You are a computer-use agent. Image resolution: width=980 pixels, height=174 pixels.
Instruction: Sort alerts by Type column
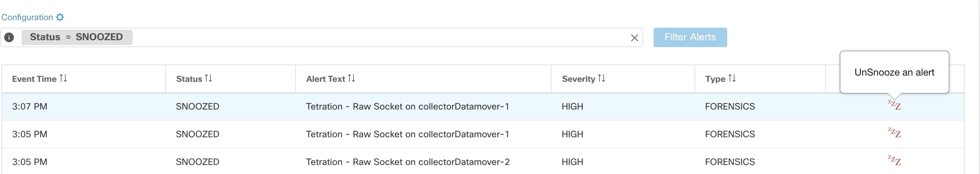[732, 78]
